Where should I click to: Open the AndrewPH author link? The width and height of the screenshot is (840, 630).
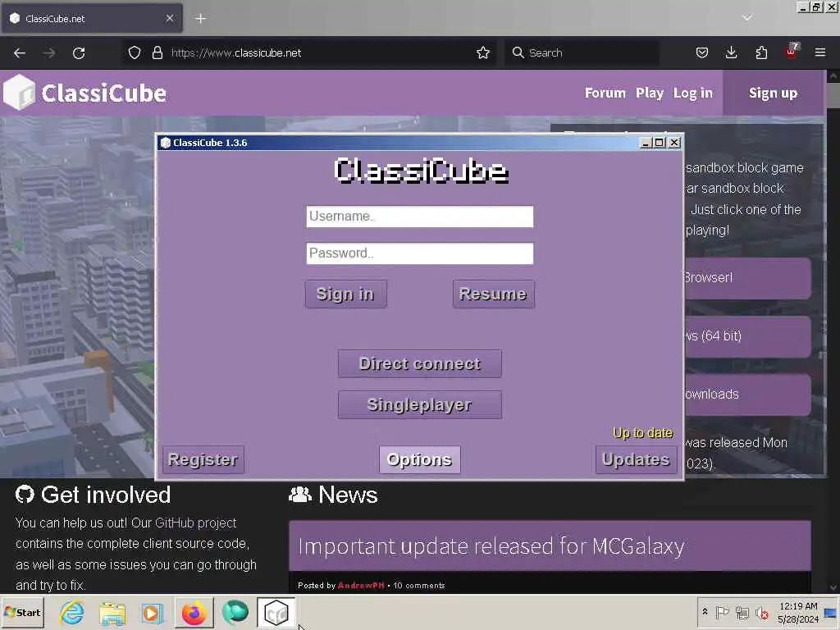pos(361,586)
